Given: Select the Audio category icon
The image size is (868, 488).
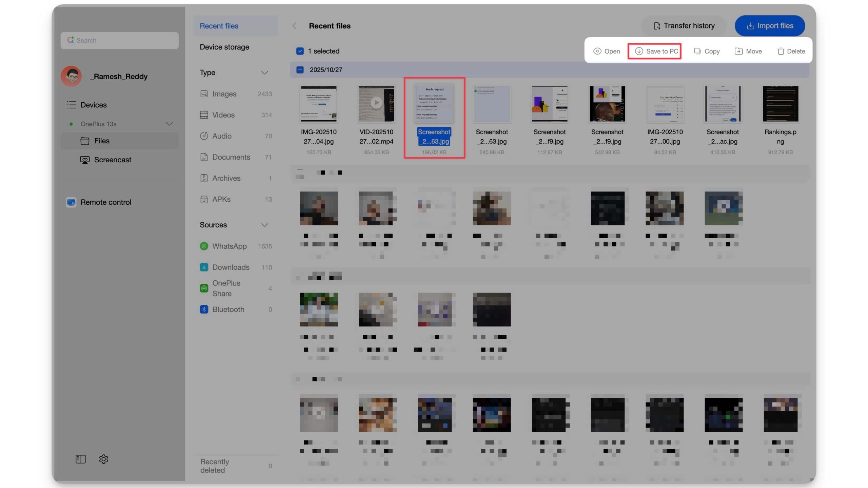Looking at the screenshot, I should tap(204, 136).
